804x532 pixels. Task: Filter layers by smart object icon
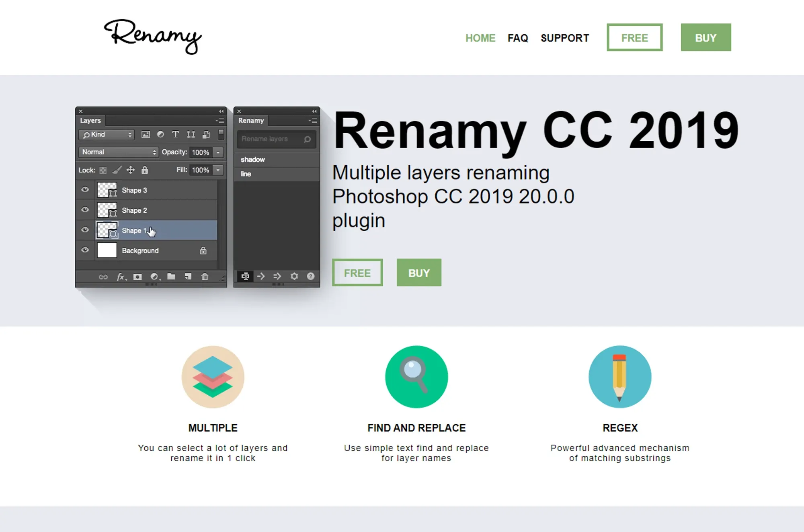[206, 135]
